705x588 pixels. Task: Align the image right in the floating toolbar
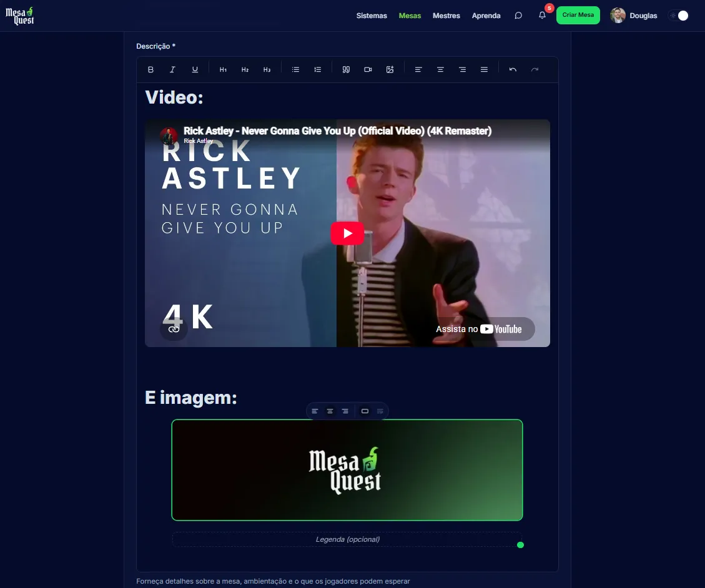345,411
